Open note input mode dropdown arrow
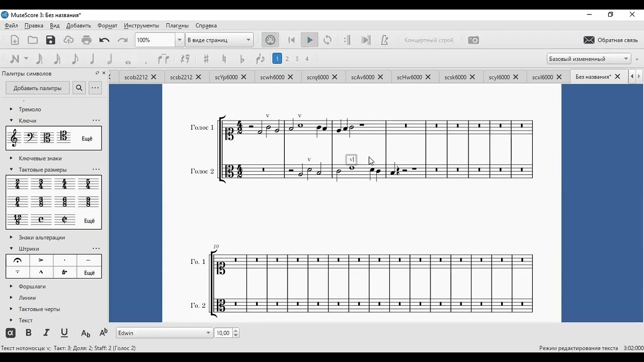The height and width of the screenshot is (362, 644). tap(26, 59)
